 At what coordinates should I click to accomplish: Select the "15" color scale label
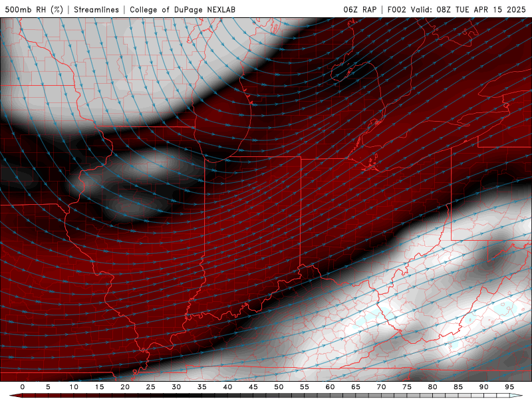(x=99, y=387)
